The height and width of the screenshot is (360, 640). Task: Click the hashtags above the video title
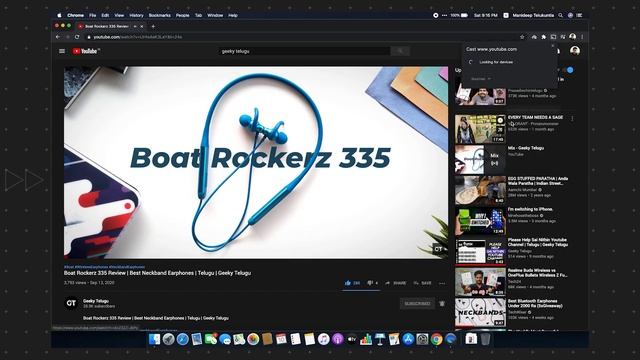click(x=104, y=267)
